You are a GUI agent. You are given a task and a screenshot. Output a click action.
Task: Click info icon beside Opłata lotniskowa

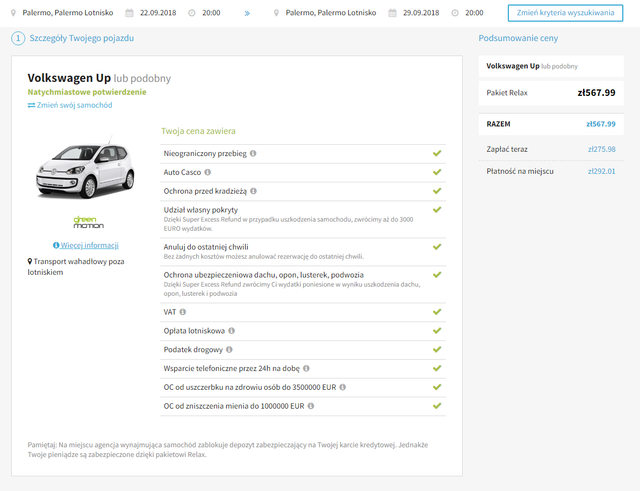[231, 331]
